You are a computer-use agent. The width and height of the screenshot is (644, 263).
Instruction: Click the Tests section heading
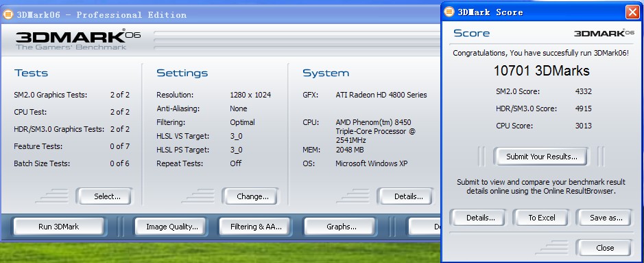[x=32, y=73]
